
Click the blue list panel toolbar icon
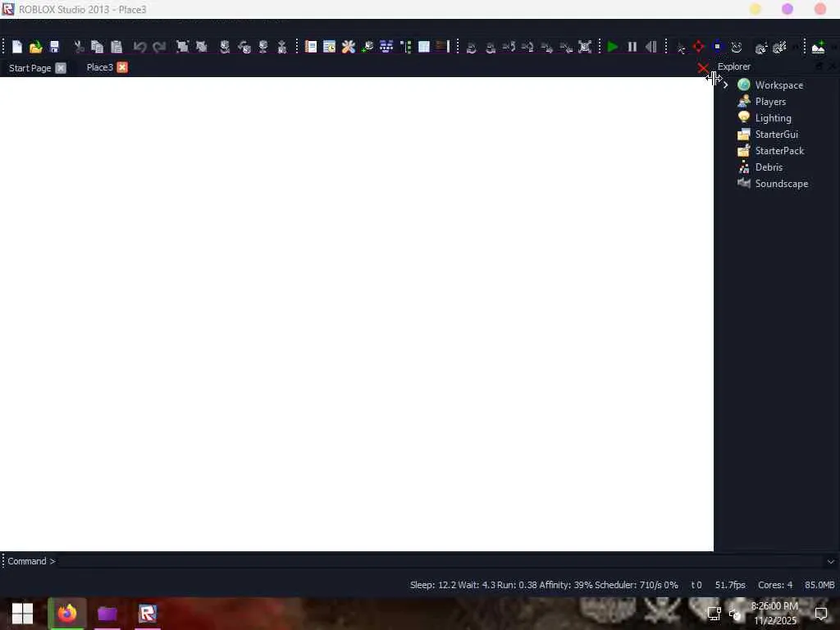point(424,47)
